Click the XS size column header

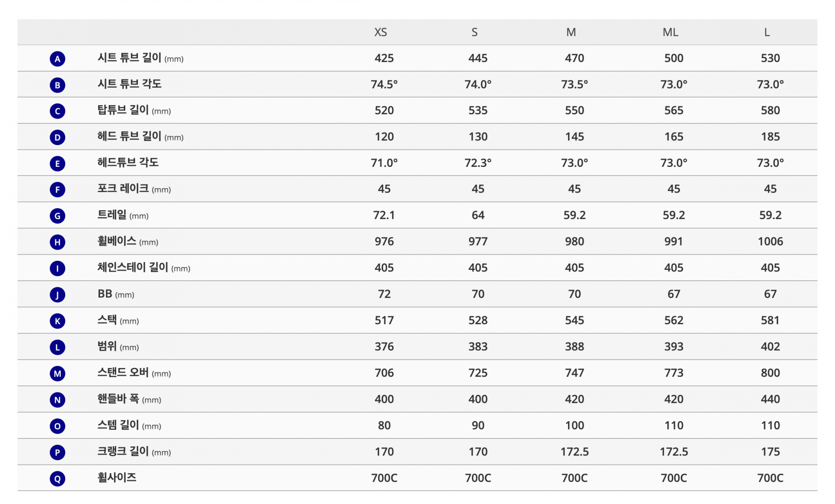coord(381,32)
